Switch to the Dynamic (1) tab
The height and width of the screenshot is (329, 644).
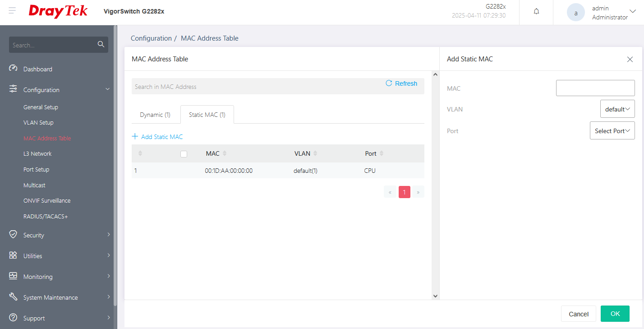[x=155, y=115]
